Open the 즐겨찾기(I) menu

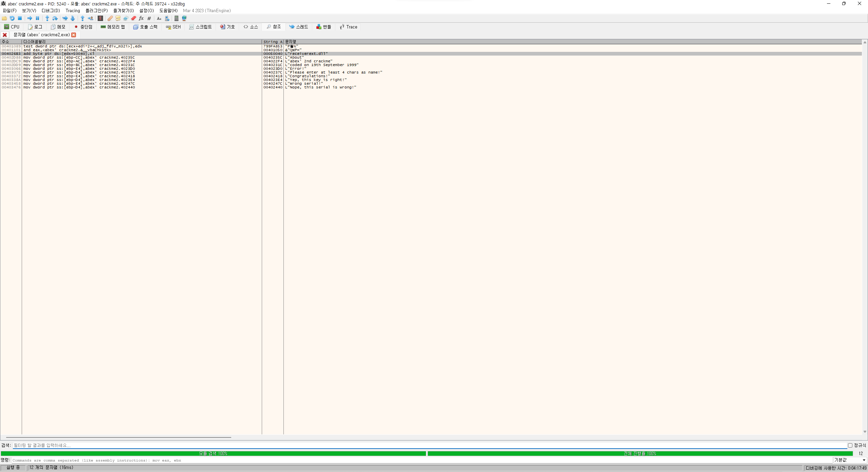[x=123, y=11]
